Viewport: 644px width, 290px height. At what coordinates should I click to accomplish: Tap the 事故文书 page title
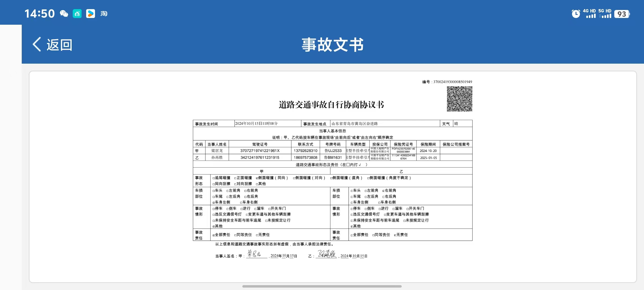(333, 45)
